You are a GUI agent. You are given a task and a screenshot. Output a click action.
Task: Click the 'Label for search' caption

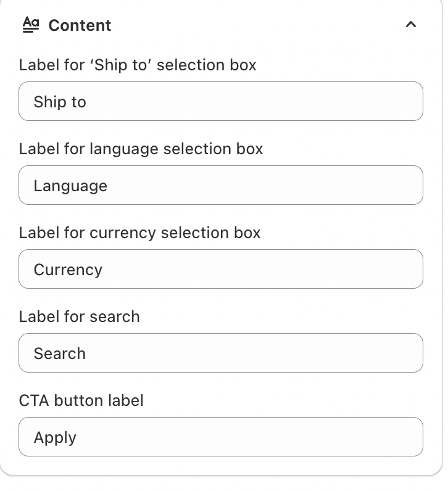[79, 316]
